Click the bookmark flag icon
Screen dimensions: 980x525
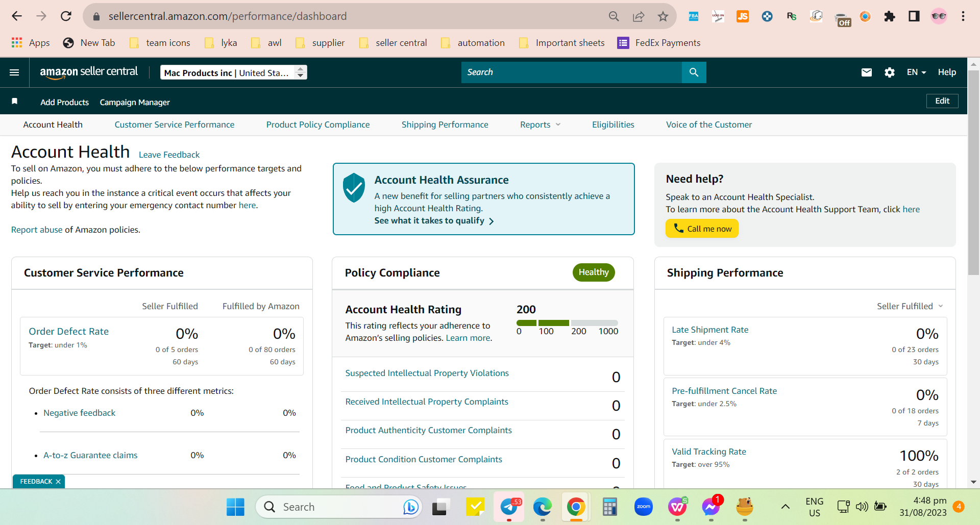[15, 102]
